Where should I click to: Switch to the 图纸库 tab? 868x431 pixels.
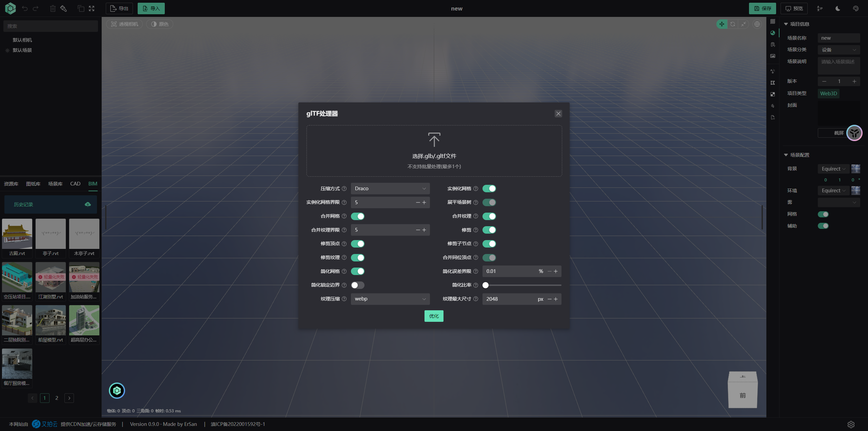(x=33, y=184)
